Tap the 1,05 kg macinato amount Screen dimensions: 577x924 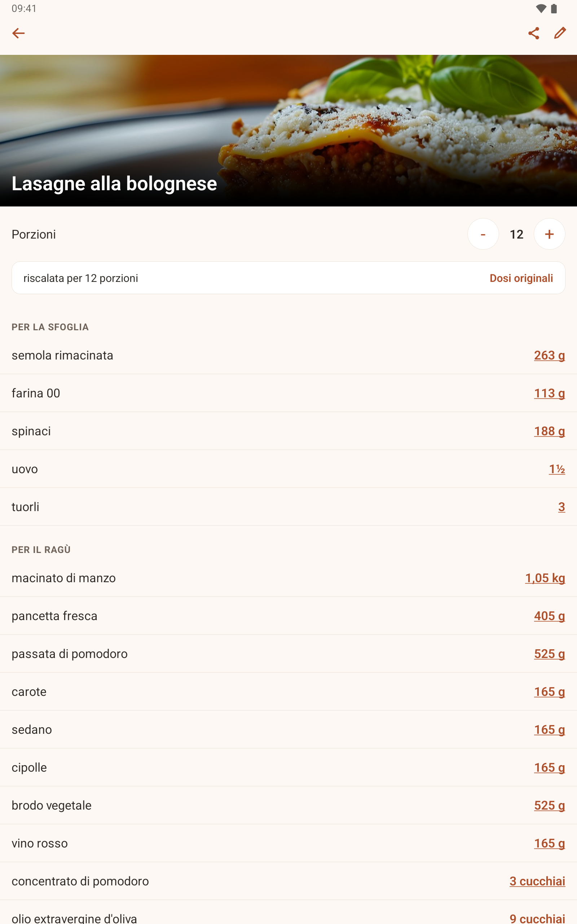(x=545, y=578)
